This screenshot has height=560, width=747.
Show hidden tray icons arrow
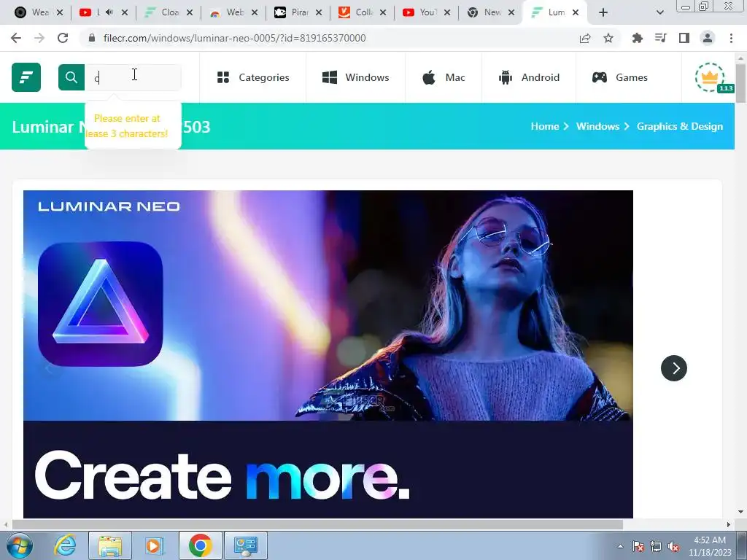point(620,546)
